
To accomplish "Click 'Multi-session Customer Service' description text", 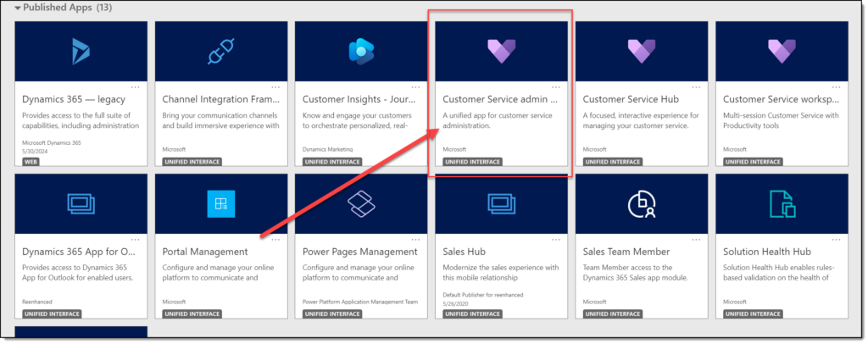I will pyautogui.click(x=782, y=120).
